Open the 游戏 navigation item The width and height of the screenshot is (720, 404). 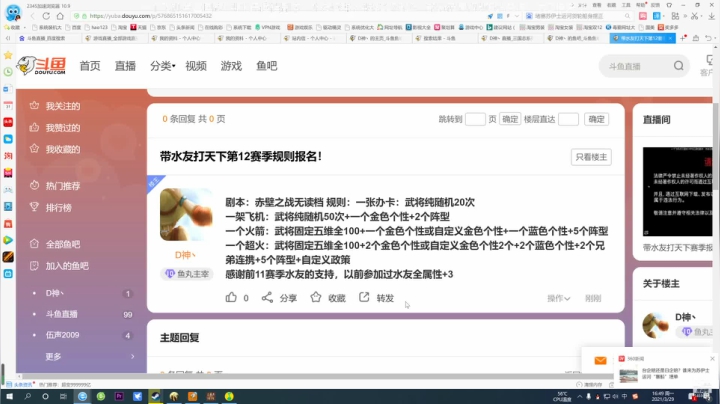[231, 66]
